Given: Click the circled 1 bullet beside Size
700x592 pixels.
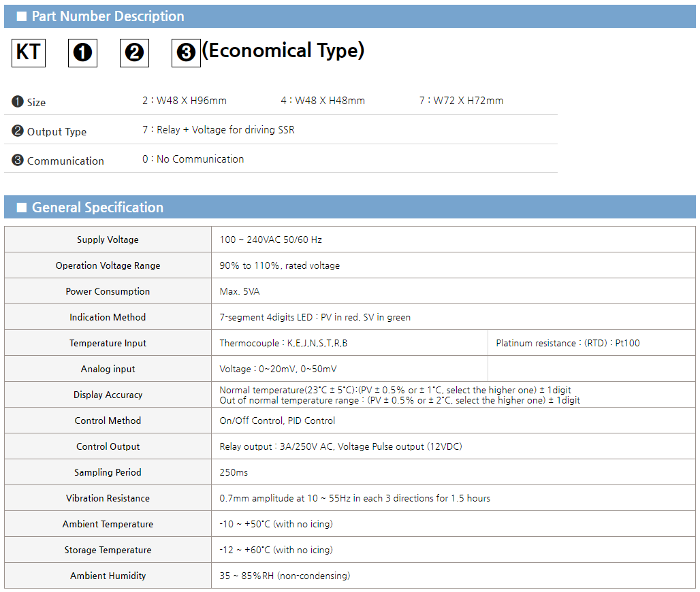Looking at the screenshot, I should click(18, 101).
